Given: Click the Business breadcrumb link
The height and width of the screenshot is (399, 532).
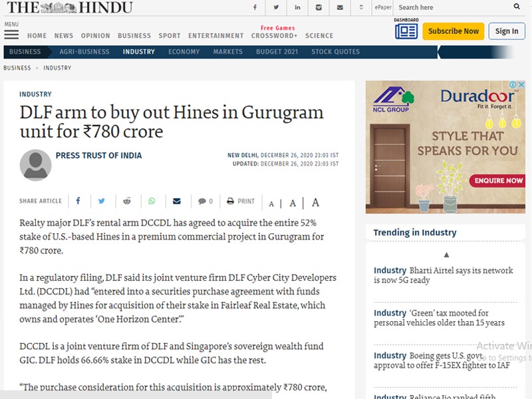Looking at the screenshot, I should pyautogui.click(x=17, y=68).
